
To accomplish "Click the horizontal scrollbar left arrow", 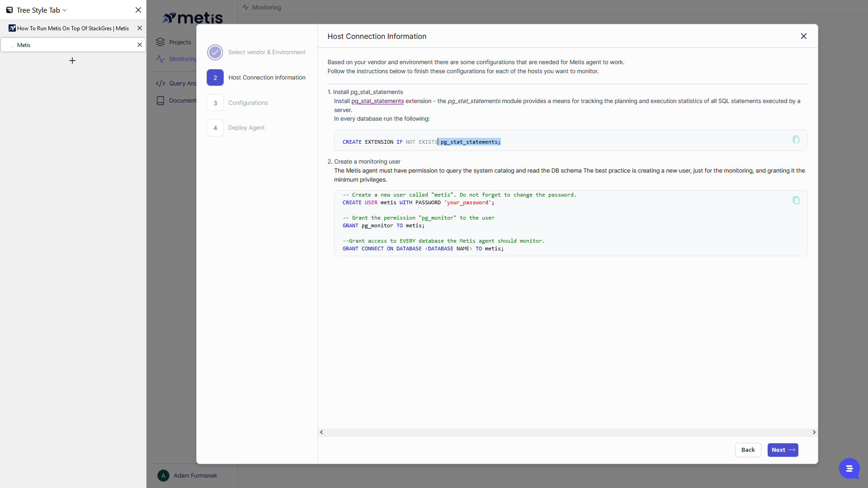I will [321, 432].
